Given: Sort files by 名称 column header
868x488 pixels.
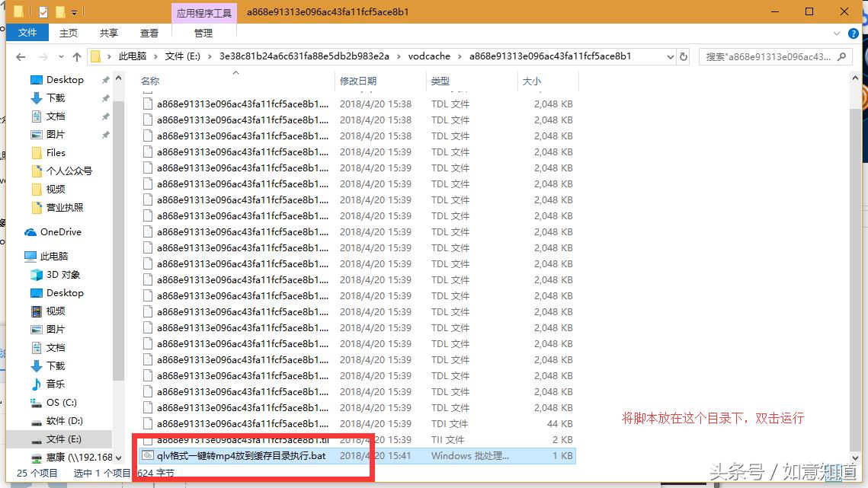Looking at the screenshot, I should click(x=150, y=81).
